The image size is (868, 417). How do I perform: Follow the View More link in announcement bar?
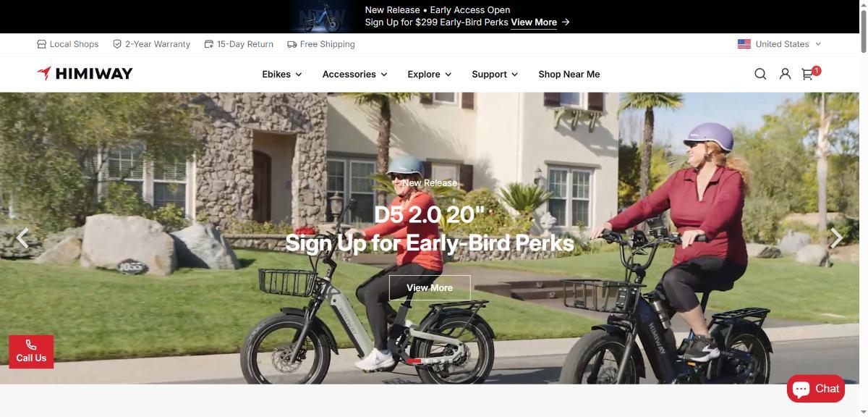point(540,22)
